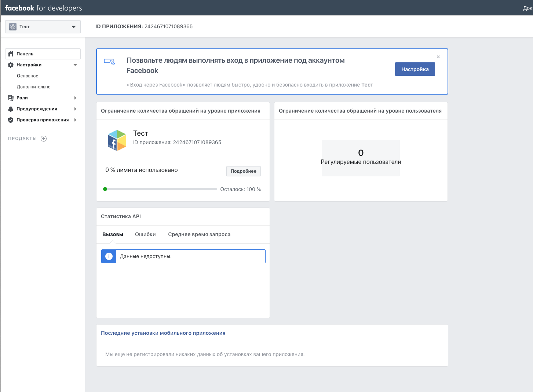Click the Тест app cube thumbnail
The height and width of the screenshot is (392, 533).
(x=117, y=140)
